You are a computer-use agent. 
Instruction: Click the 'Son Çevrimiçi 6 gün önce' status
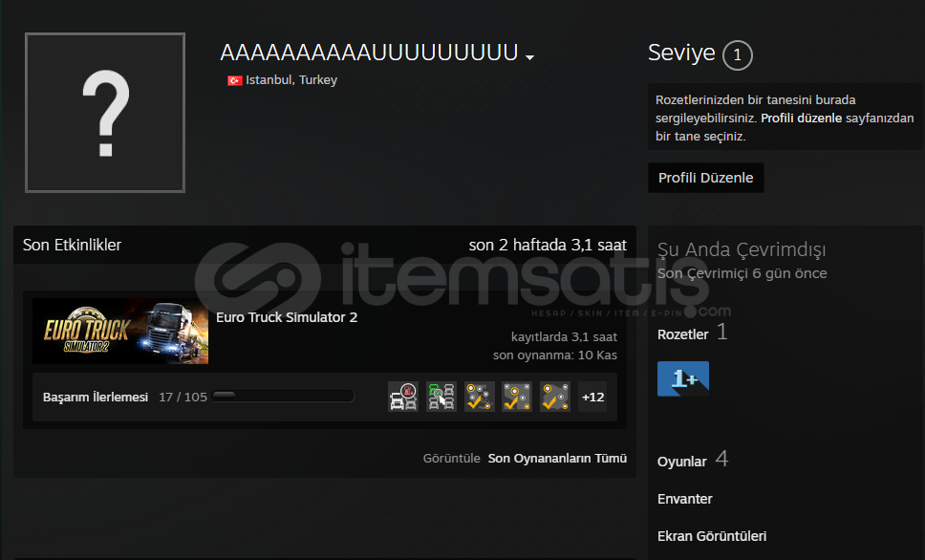[x=742, y=273]
